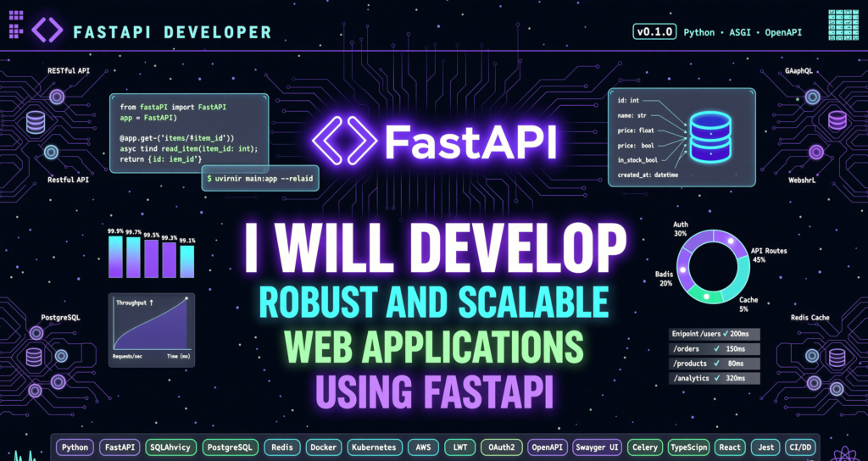Select the Jest tag
Image resolution: width=868 pixels, height=461 pixels.
pos(765,447)
